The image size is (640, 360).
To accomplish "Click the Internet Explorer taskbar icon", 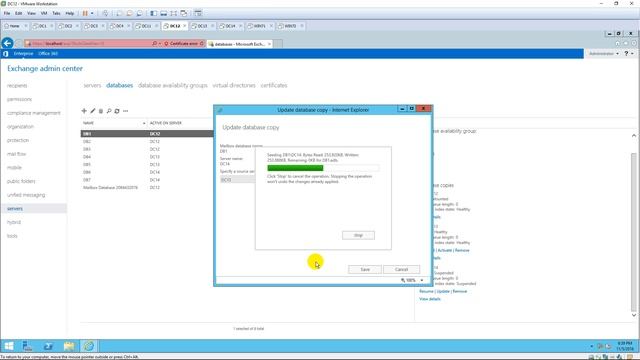I will coord(89,346).
